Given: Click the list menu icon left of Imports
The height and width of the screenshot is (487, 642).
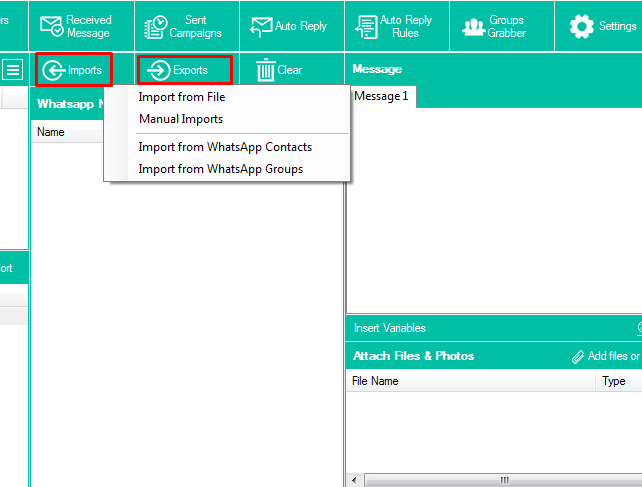Looking at the screenshot, I should pos(13,69).
